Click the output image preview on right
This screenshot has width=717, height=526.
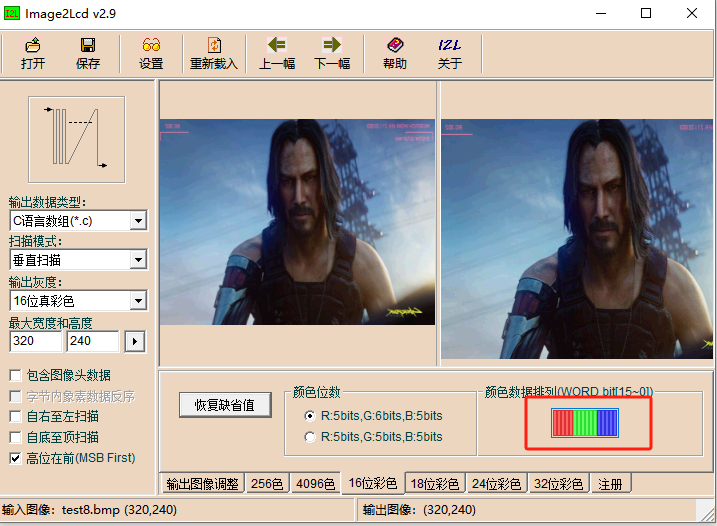(577, 239)
